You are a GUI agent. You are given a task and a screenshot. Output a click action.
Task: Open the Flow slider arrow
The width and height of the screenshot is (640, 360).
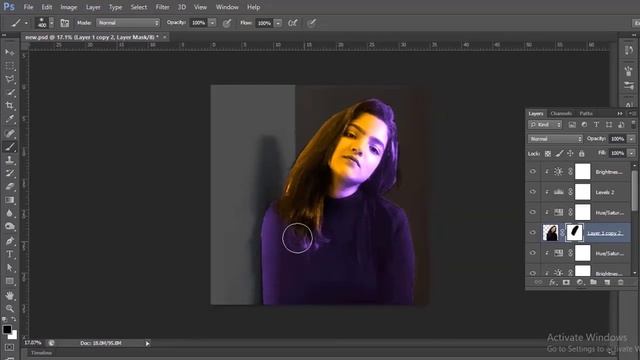[x=278, y=23]
